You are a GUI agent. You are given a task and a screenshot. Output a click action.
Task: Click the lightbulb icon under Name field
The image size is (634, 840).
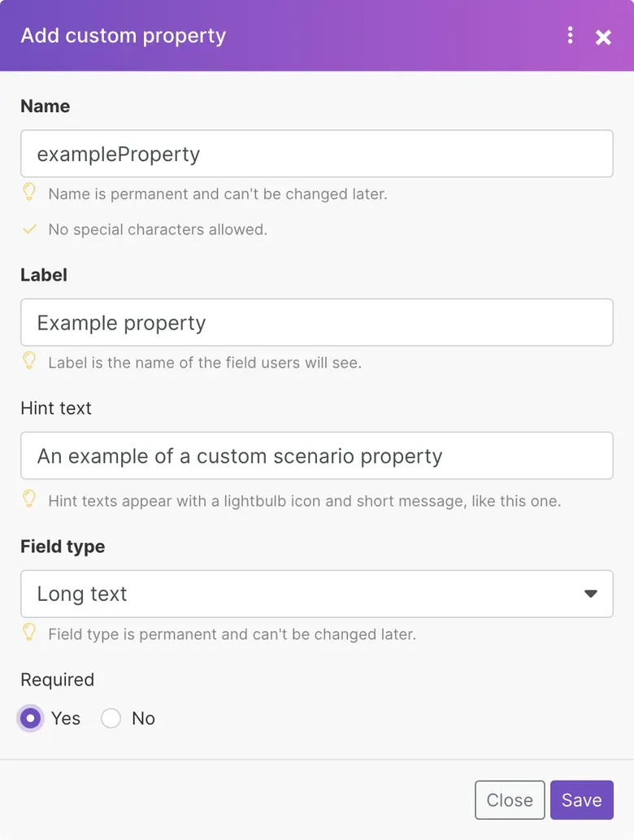[29, 192]
